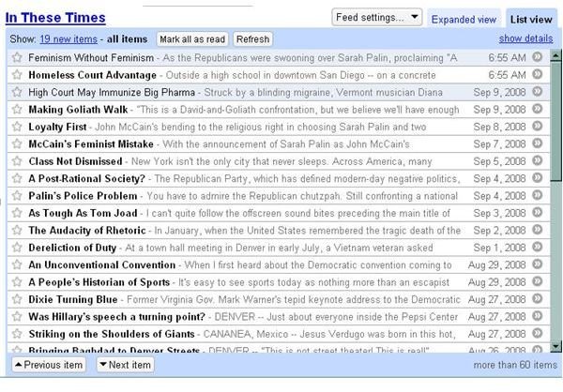This screenshot has width=563, height=392.
Task: Open the Feed settings dropdown
Action: (376, 17)
